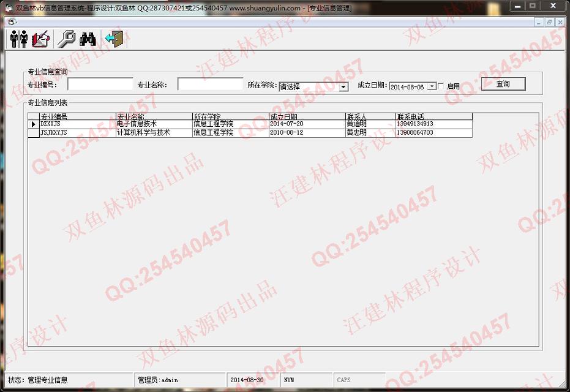Click the people (man and woman) toolbar icon
This screenshot has width=570, height=392.
point(19,39)
